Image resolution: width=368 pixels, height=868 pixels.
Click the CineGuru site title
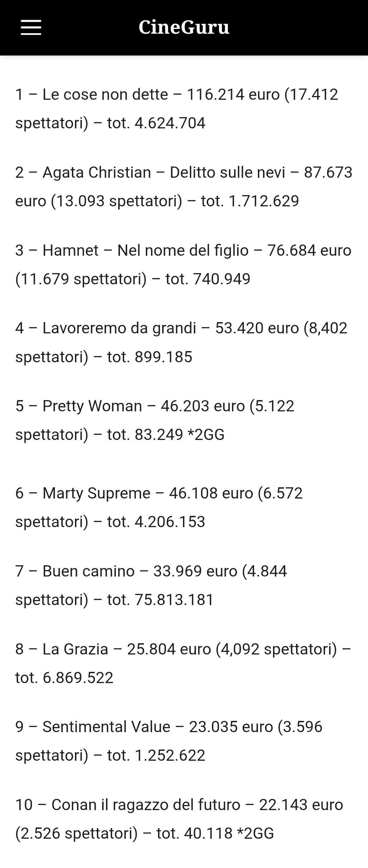(x=184, y=27)
